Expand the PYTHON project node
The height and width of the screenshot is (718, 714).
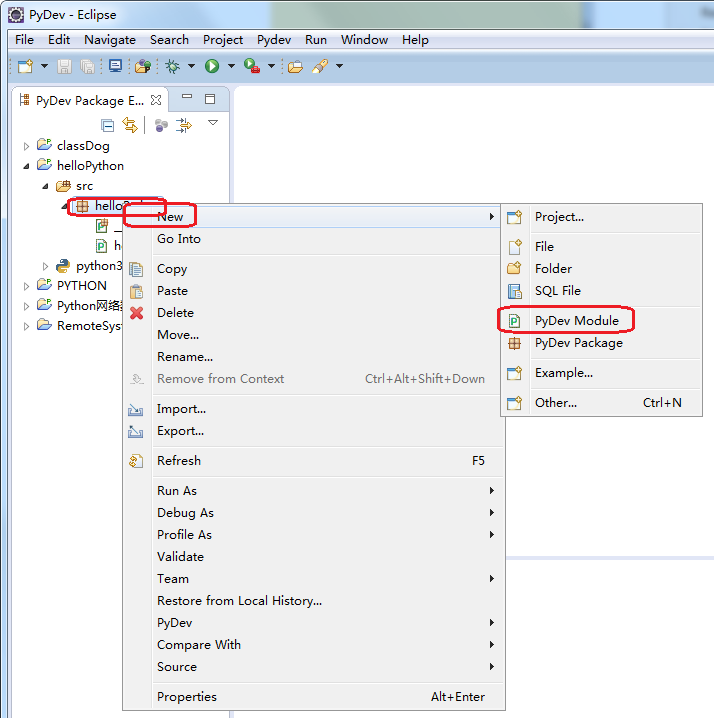pos(26,286)
